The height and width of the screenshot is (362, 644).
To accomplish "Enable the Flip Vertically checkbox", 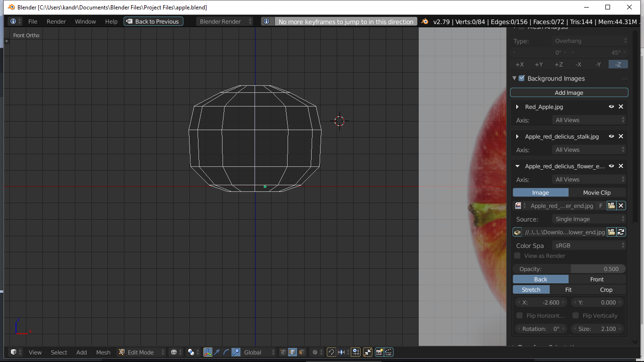I will point(576,315).
